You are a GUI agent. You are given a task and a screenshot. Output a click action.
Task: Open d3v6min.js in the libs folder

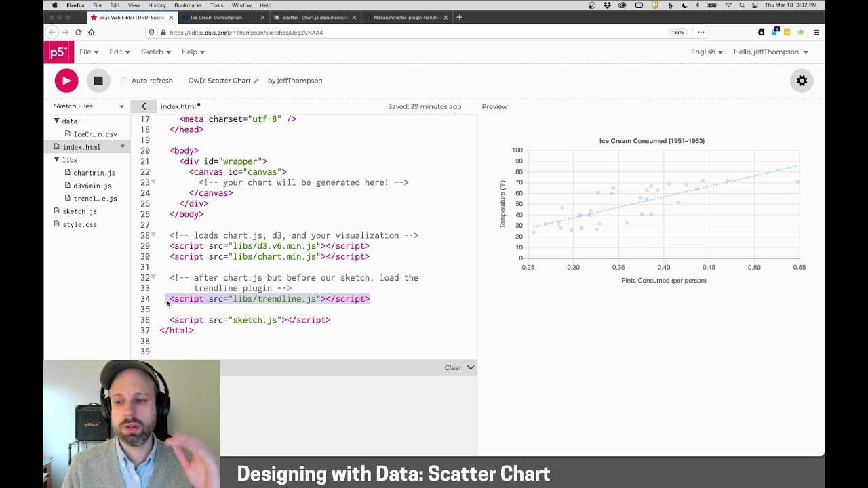click(x=88, y=186)
